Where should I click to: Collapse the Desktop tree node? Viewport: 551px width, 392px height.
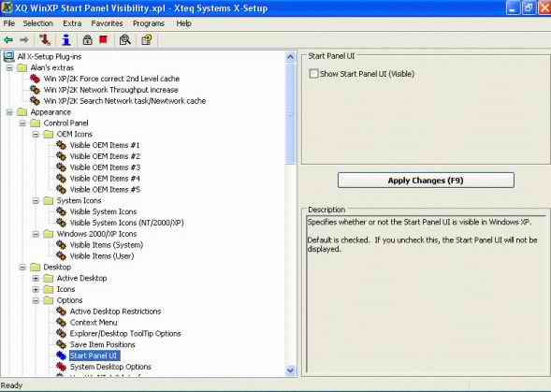(x=22, y=268)
